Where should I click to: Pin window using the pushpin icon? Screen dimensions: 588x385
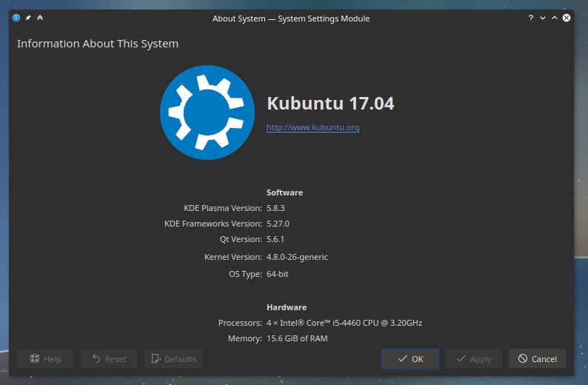coord(28,18)
